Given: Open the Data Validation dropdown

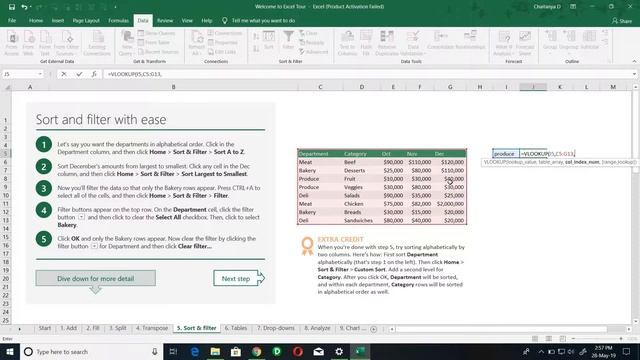Looking at the screenshot, I should (x=413, y=43).
